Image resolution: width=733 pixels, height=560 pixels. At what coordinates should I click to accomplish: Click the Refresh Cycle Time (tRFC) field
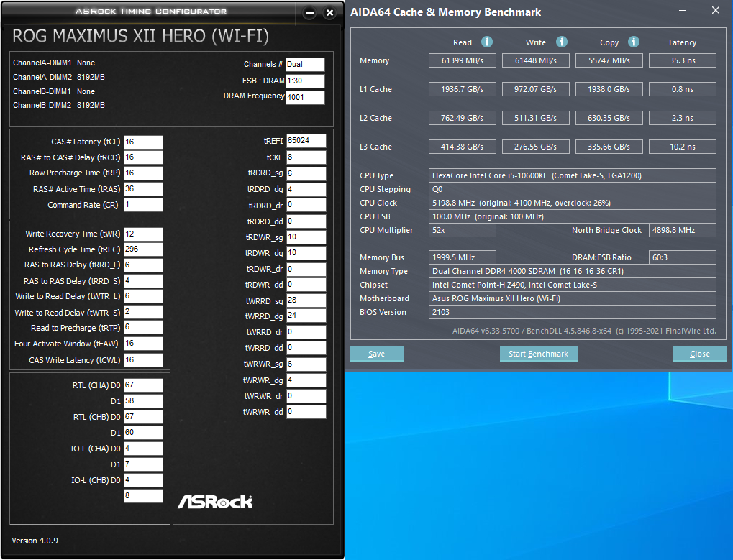pos(144,249)
